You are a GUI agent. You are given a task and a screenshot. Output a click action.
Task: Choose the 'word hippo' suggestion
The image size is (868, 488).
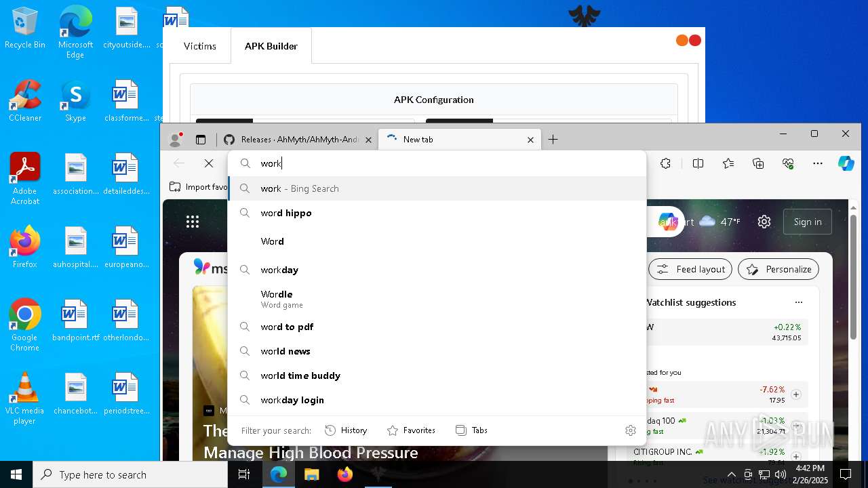[437, 213]
